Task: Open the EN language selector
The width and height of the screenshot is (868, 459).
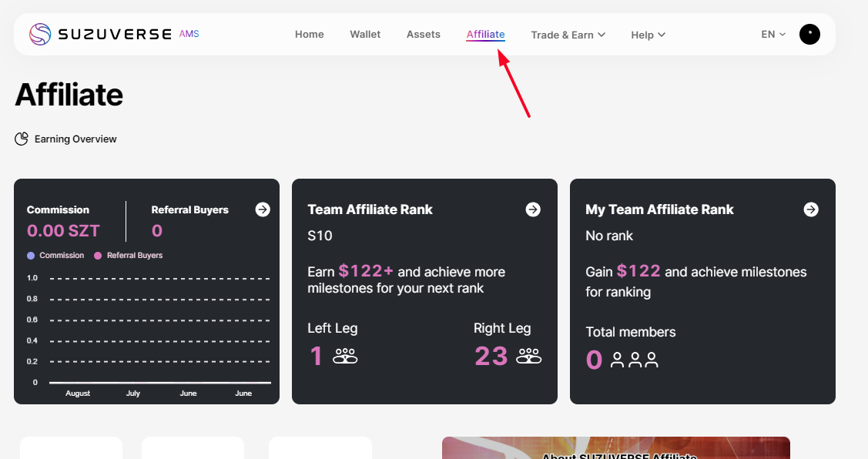Action: point(773,35)
